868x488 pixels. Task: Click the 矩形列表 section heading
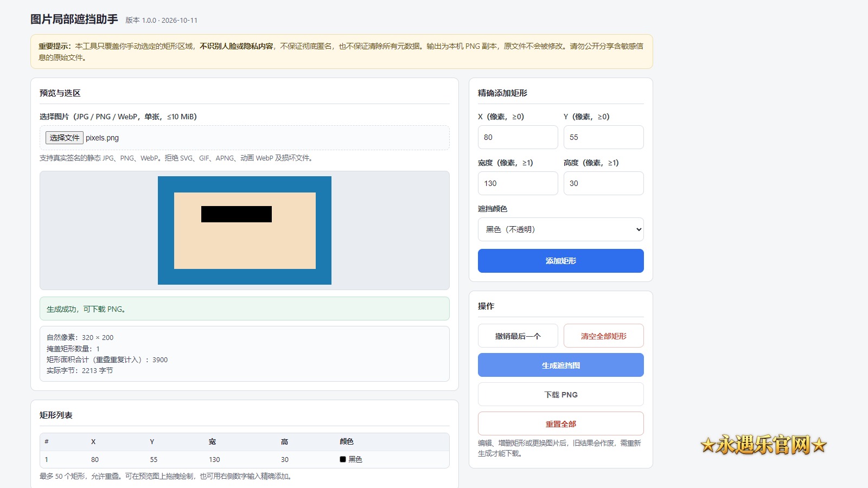(x=56, y=415)
